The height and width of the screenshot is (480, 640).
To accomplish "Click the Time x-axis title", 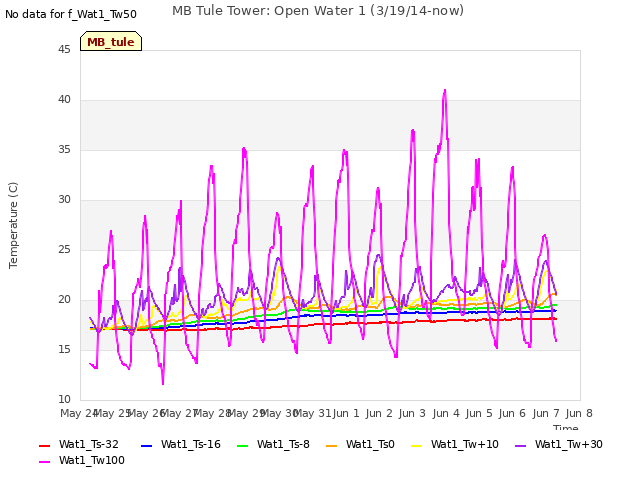I will 566,427.
